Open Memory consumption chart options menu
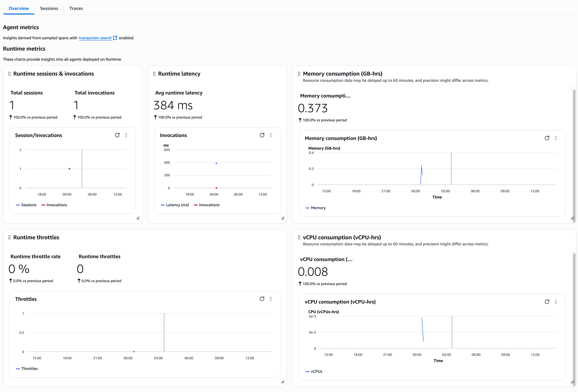The width and height of the screenshot is (578, 392). [556, 138]
